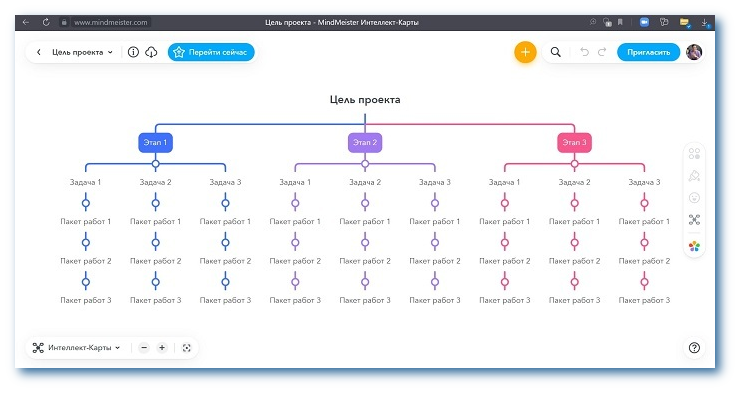Select the Этап 3 pink topic node

(574, 142)
